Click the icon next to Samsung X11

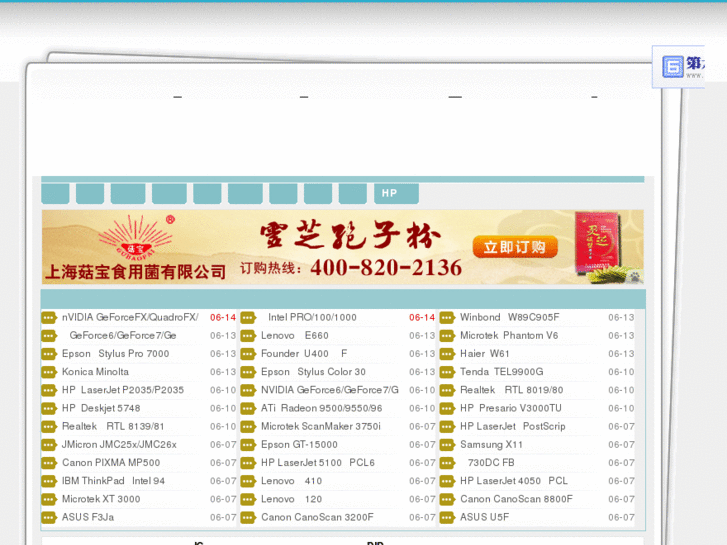(447, 445)
